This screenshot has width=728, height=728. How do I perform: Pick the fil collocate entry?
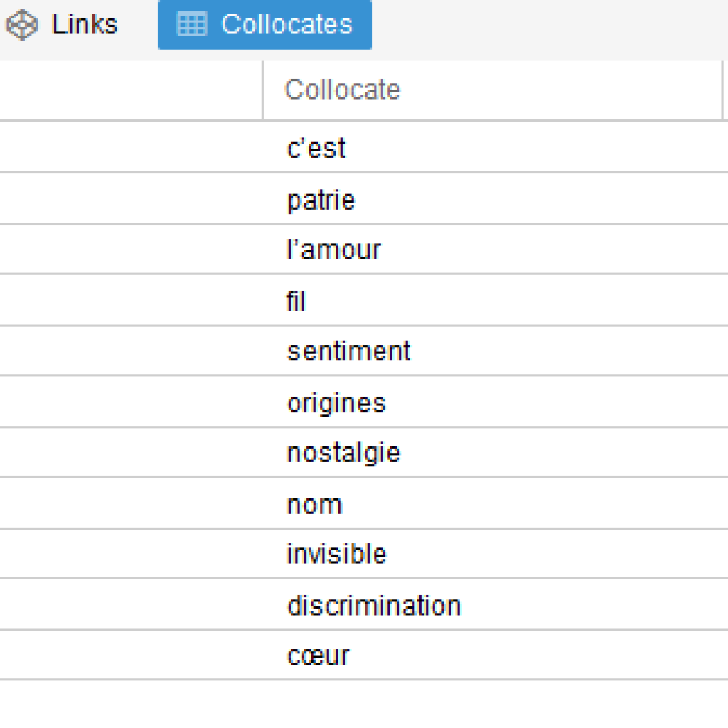(296, 301)
